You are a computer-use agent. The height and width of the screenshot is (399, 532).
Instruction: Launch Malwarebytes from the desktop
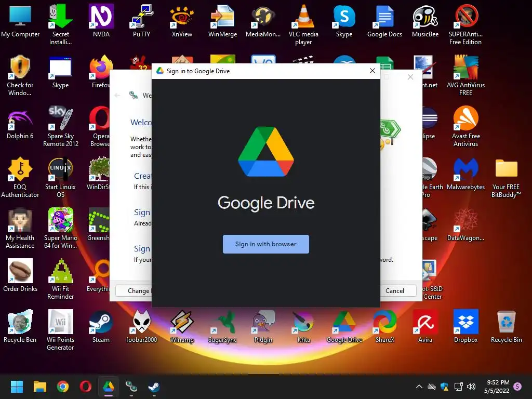(465, 174)
